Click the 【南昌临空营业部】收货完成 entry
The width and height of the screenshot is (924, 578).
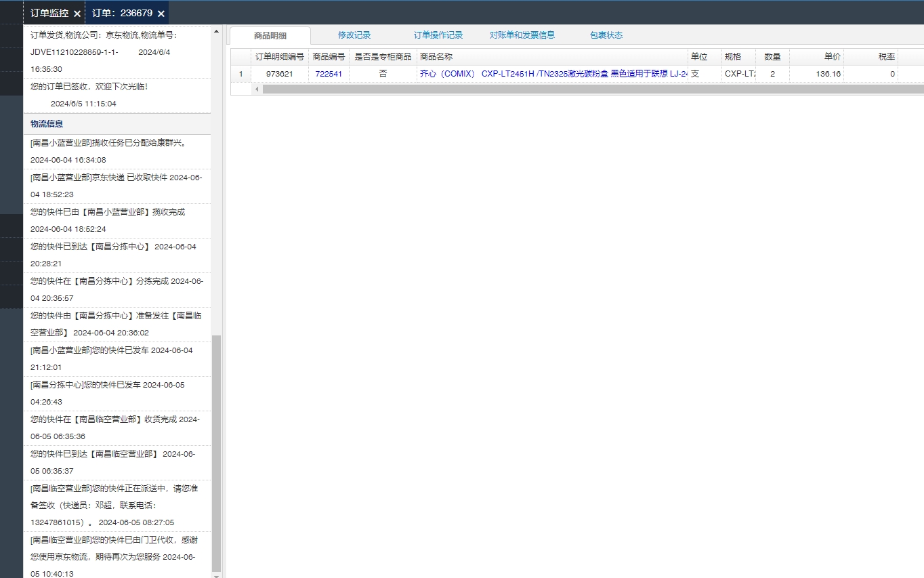(x=117, y=428)
